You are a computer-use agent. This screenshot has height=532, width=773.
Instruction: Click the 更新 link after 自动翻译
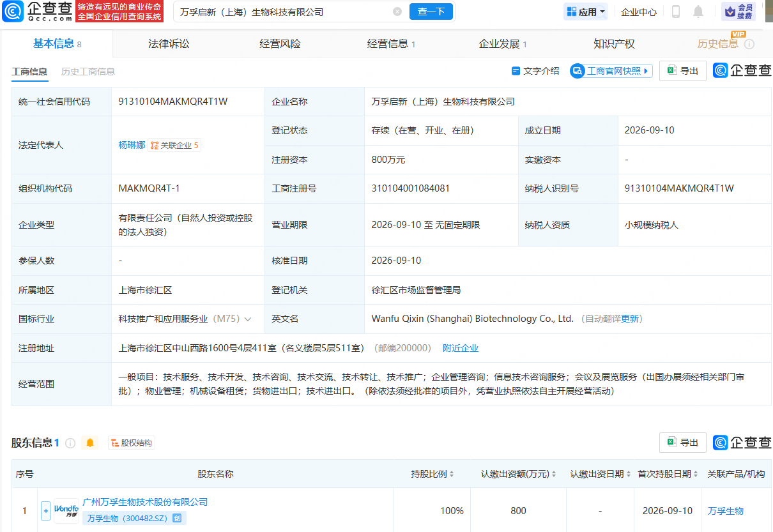[630, 319]
